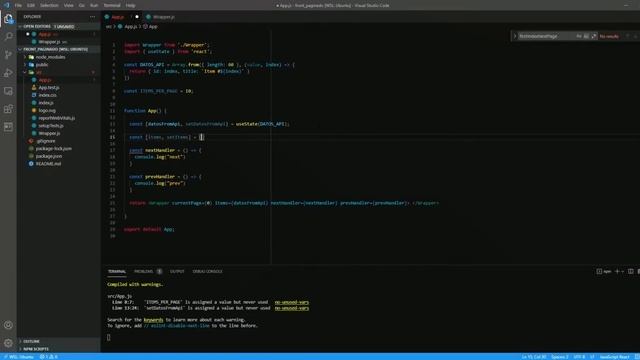Expand the node_modules folder

click(50, 57)
